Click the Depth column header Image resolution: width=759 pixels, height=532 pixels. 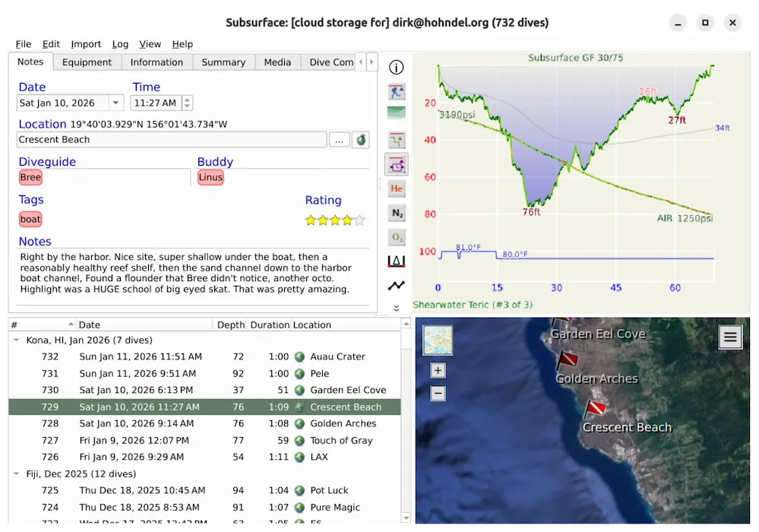coord(230,325)
